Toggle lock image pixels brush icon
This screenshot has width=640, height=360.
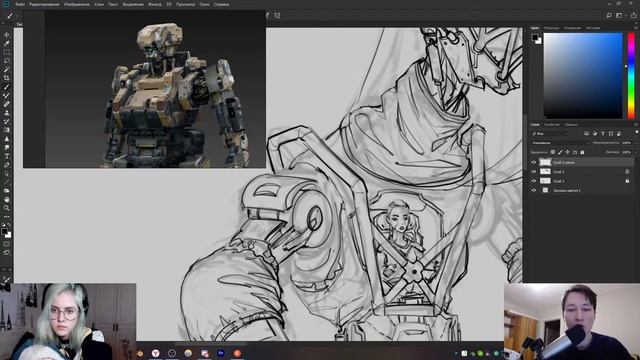pos(560,152)
